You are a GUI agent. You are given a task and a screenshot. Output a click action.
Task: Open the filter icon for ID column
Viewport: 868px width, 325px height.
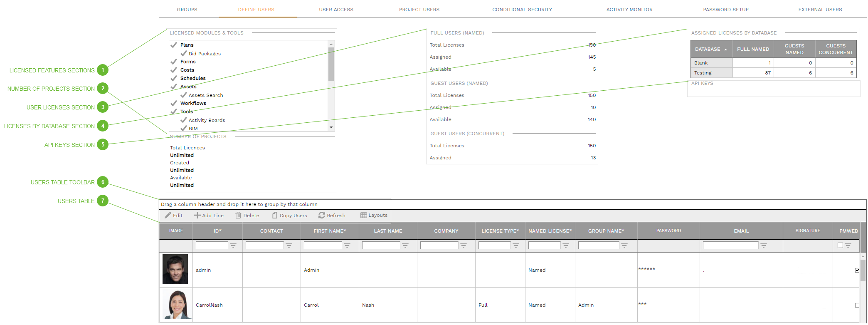pos(234,246)
